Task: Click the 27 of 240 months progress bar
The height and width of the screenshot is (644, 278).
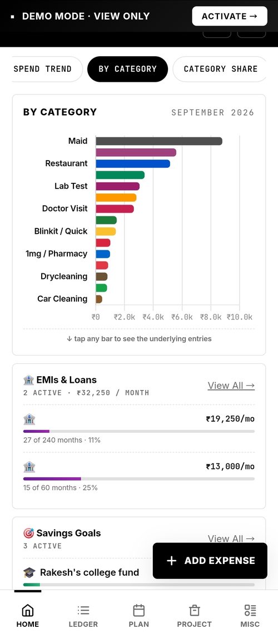Action: point(139,431)
